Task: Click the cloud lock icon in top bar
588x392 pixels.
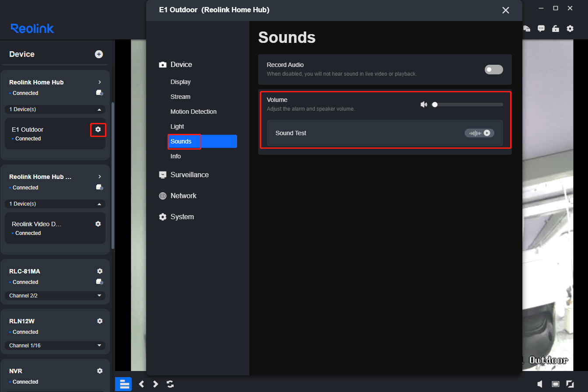Action: click(x=527, y=28)
